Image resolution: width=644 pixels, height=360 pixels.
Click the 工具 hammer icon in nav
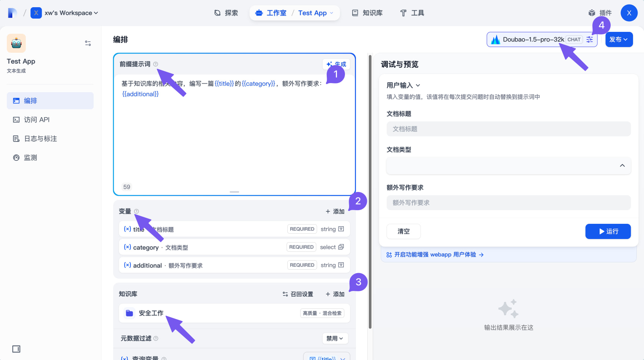coord(403,13)
